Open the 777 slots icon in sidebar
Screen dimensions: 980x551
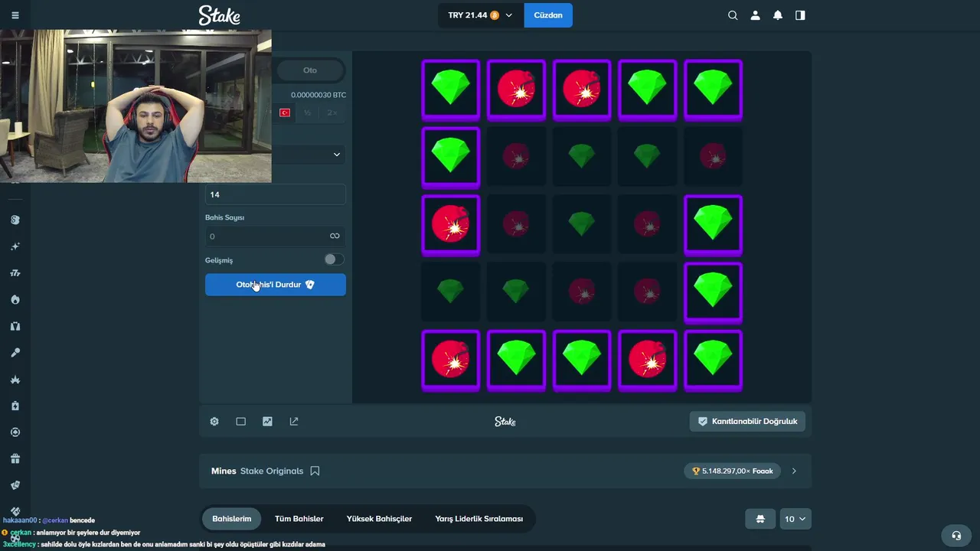15,273
